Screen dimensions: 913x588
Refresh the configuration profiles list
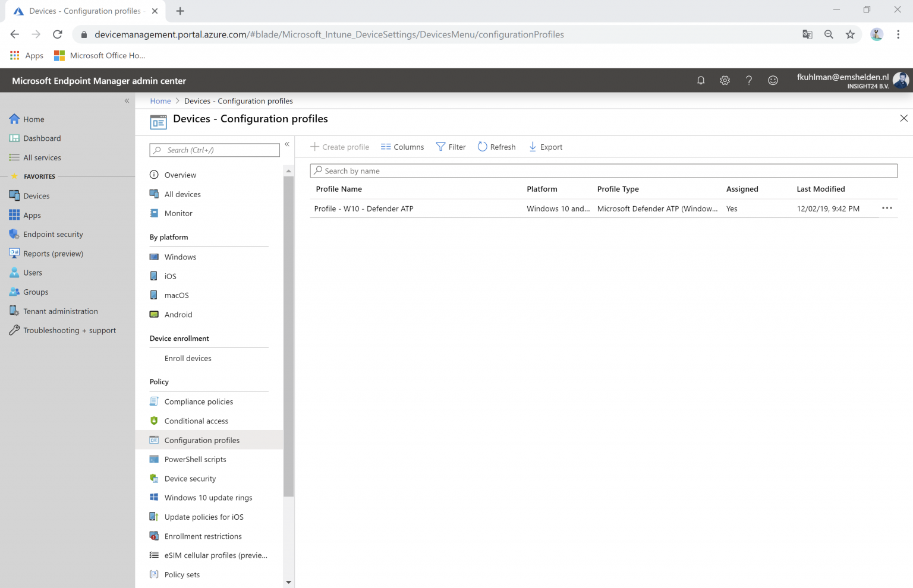point(496,147)
